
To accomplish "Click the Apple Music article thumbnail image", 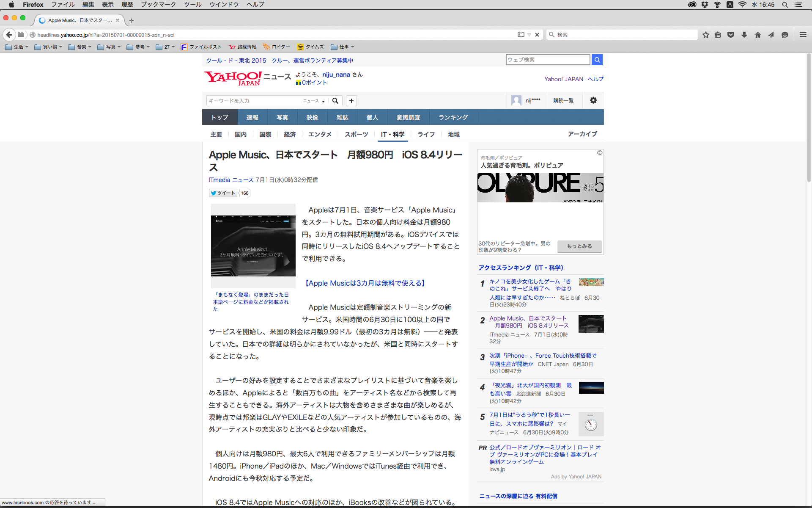I will 253,246.
